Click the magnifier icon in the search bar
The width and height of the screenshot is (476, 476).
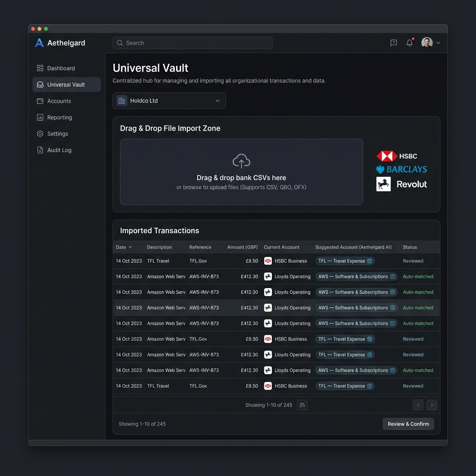(120, 43)
